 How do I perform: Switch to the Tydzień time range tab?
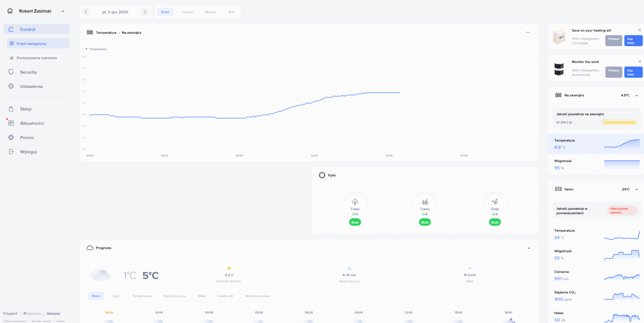tap(187, 12)
